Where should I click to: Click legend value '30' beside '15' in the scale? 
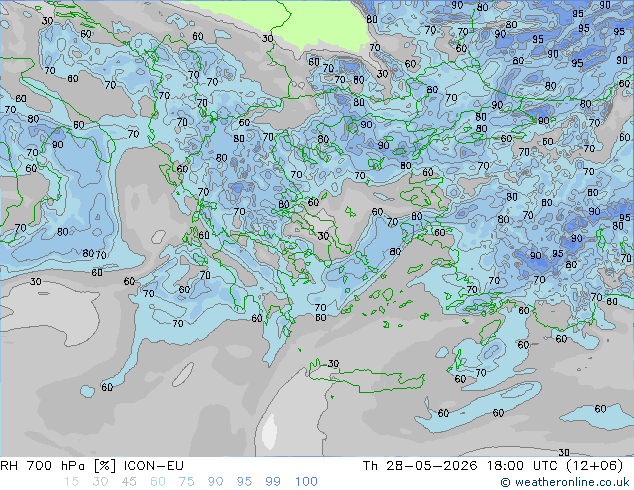click(x=100, y=482)
